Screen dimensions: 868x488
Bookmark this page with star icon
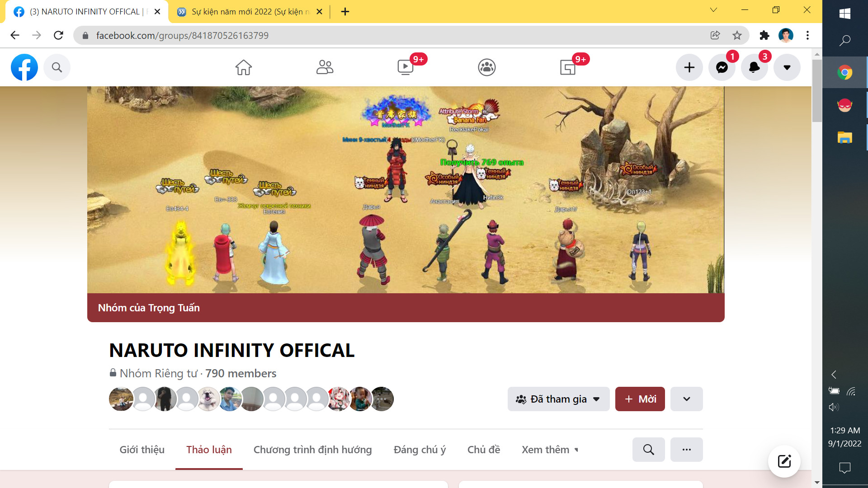click(x=737, y=35)
